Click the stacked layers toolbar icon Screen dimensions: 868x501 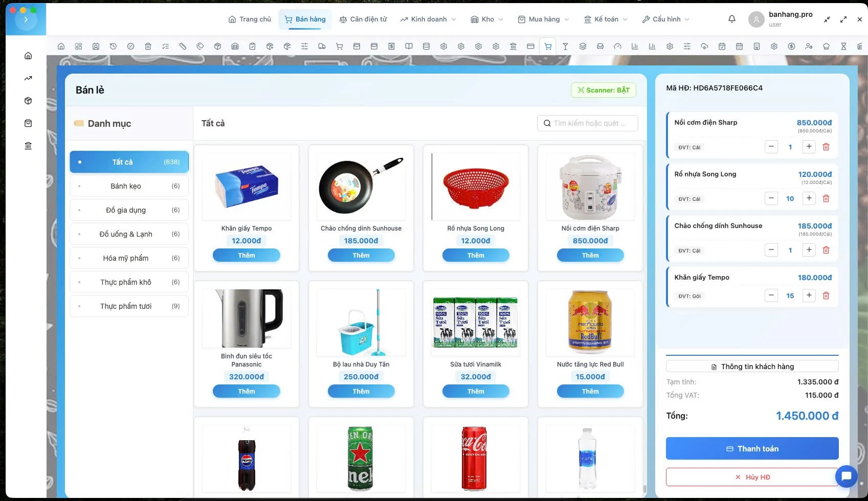583,46
